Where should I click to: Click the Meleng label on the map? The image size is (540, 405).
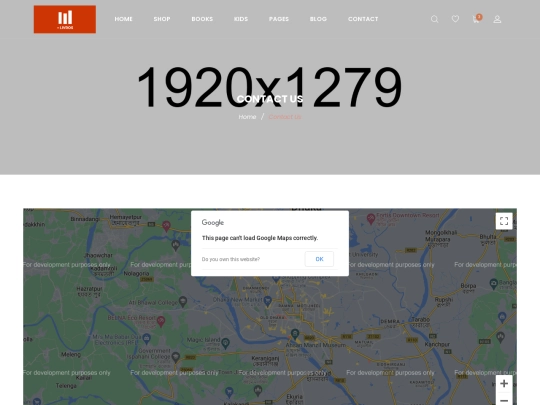pos(71,354)
